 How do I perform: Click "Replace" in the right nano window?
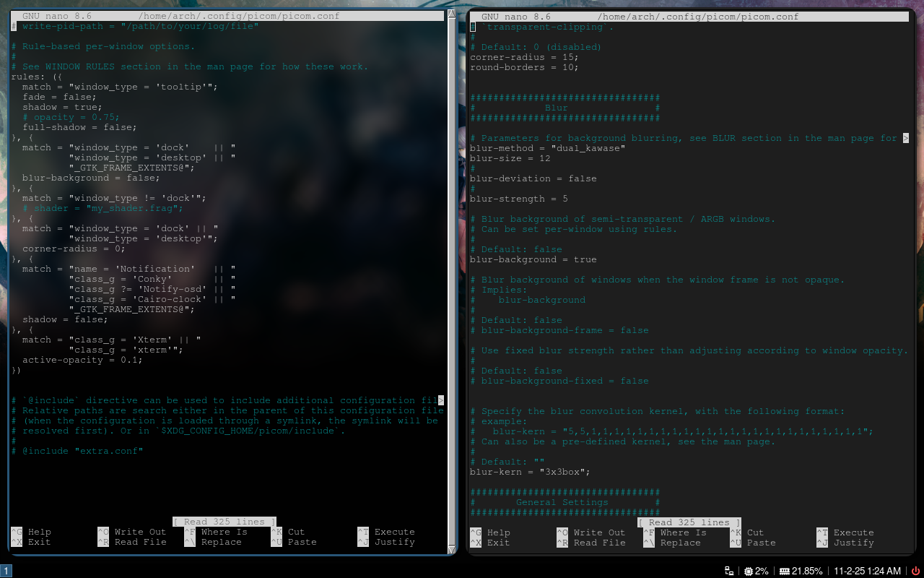[x=681, y=543]
